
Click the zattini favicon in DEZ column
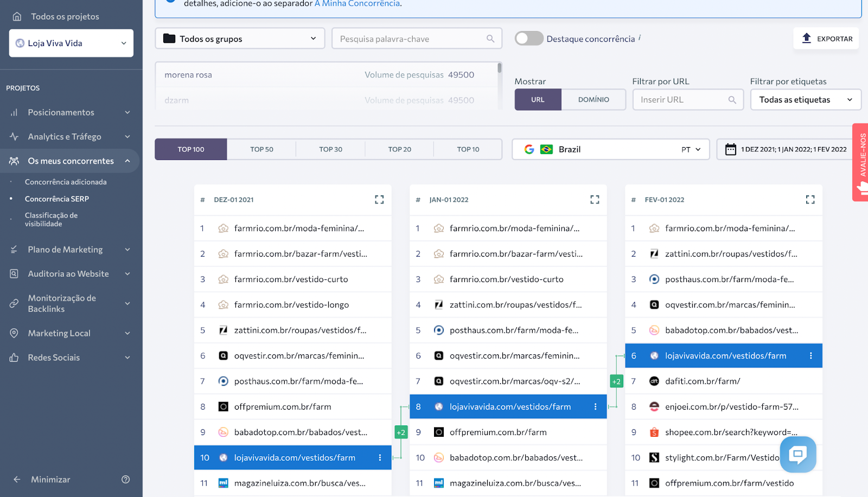tap(223, 330)
